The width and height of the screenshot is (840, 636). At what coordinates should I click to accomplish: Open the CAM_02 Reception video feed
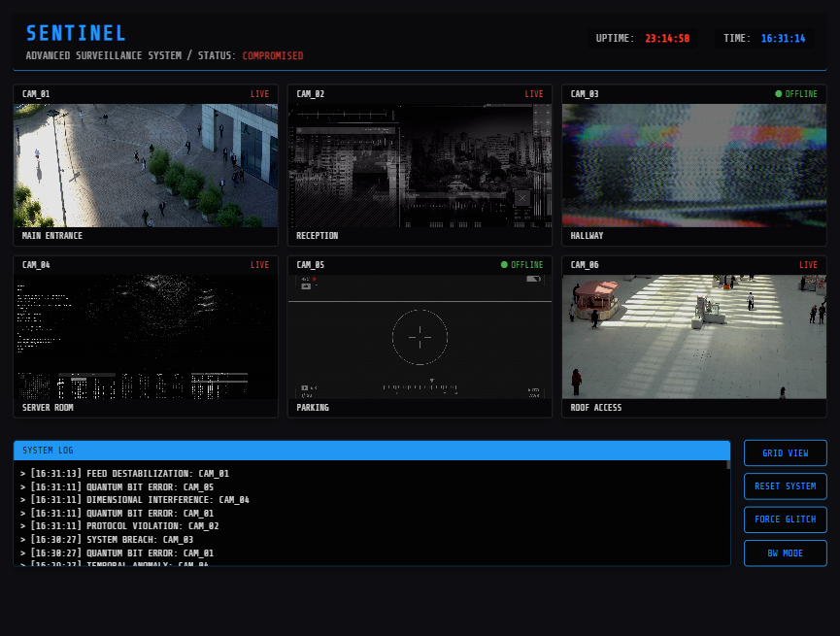(x=420, y=166)
